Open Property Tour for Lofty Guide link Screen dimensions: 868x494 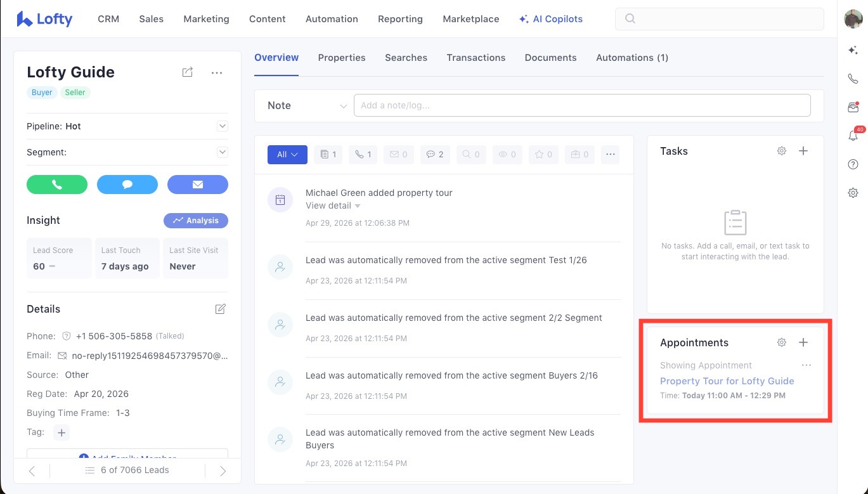pyautogui.click(x=727, y=381)
